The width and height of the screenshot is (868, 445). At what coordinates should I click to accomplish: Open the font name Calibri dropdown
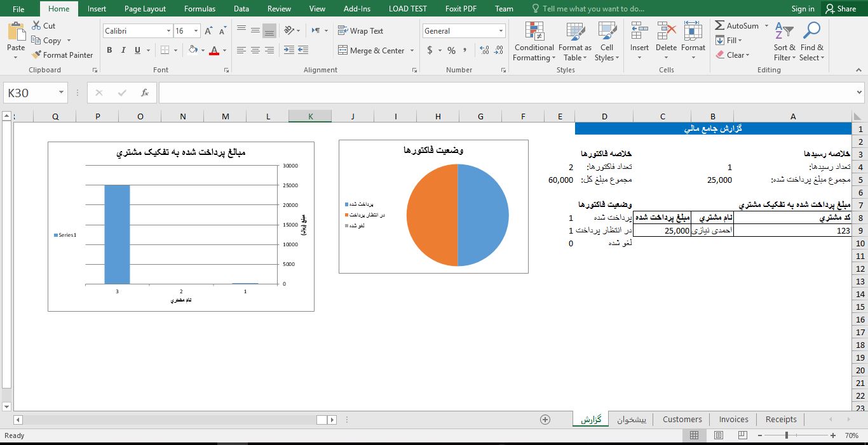point(168,30)
